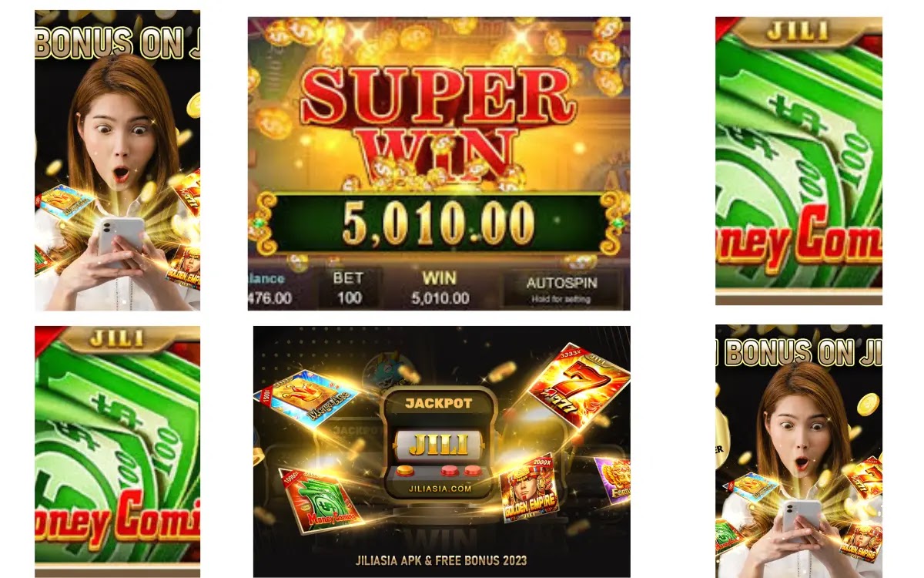
Task: Open the top-right Money Coming image
Action: [x=798, y=161]
